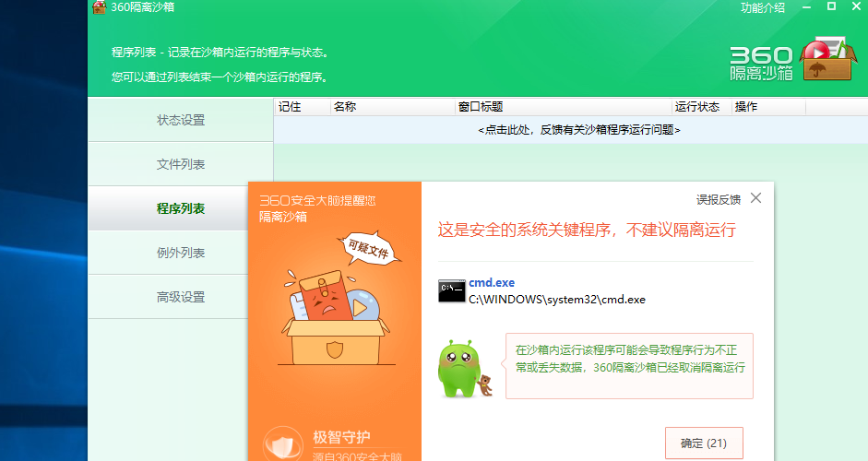The image size is (868, 461).
Task: Sort by 记住 column header
Action: [x=303, y=107]
